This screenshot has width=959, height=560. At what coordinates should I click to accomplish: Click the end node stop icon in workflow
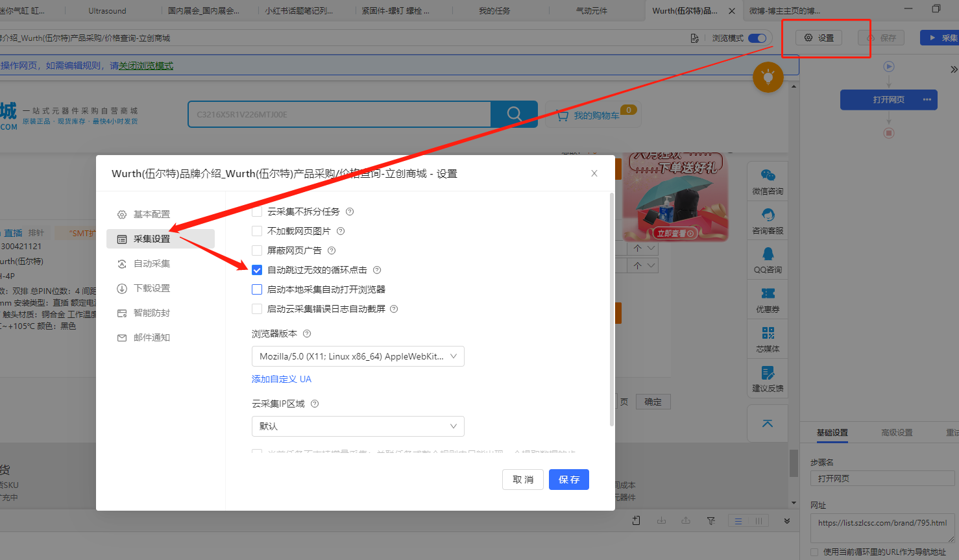[889, 133]
